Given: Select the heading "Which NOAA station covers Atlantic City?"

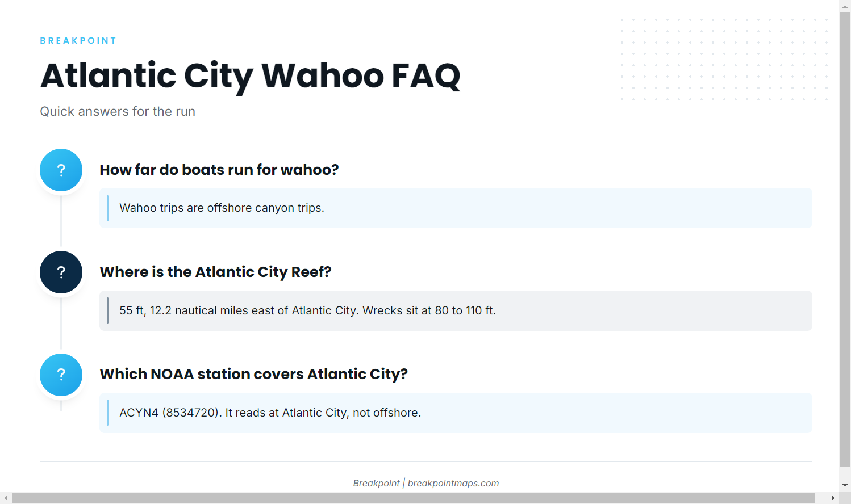Looking at the screenshot, I should tap(254, 374).
